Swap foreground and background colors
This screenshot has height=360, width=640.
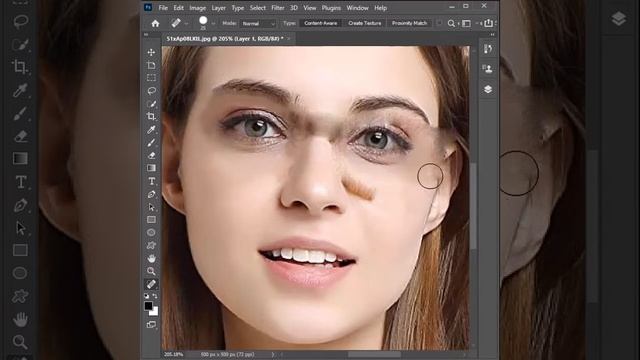pos(155,296)
